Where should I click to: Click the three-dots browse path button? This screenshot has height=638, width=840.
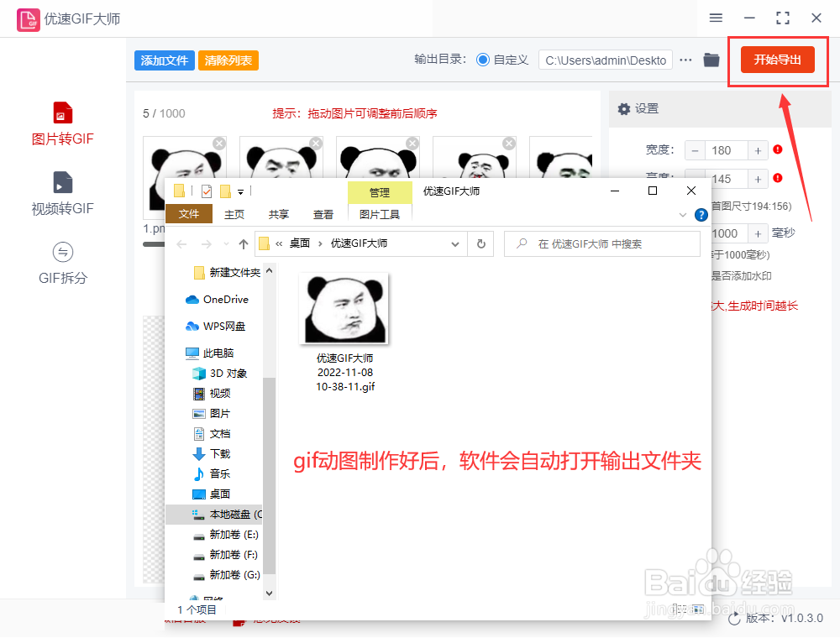(685, 60)
